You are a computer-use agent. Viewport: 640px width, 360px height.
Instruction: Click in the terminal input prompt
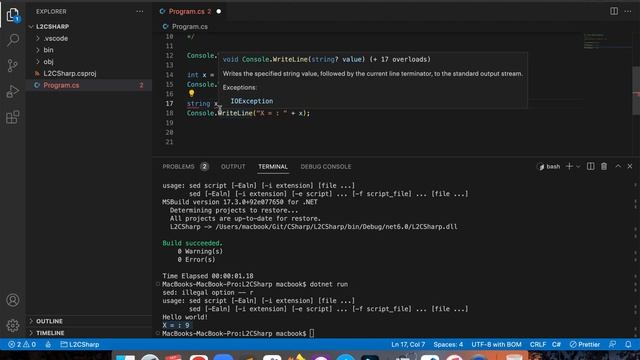312,333
